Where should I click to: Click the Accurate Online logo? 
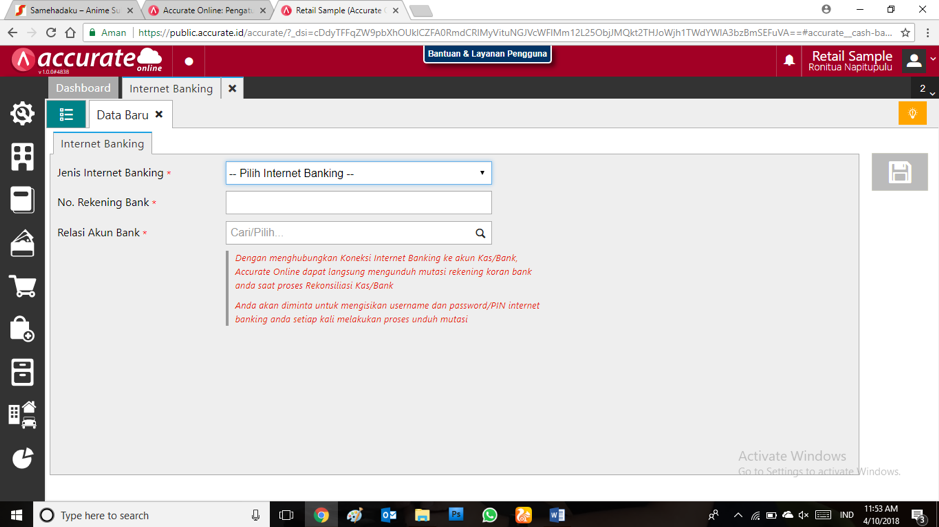[87, 60]
